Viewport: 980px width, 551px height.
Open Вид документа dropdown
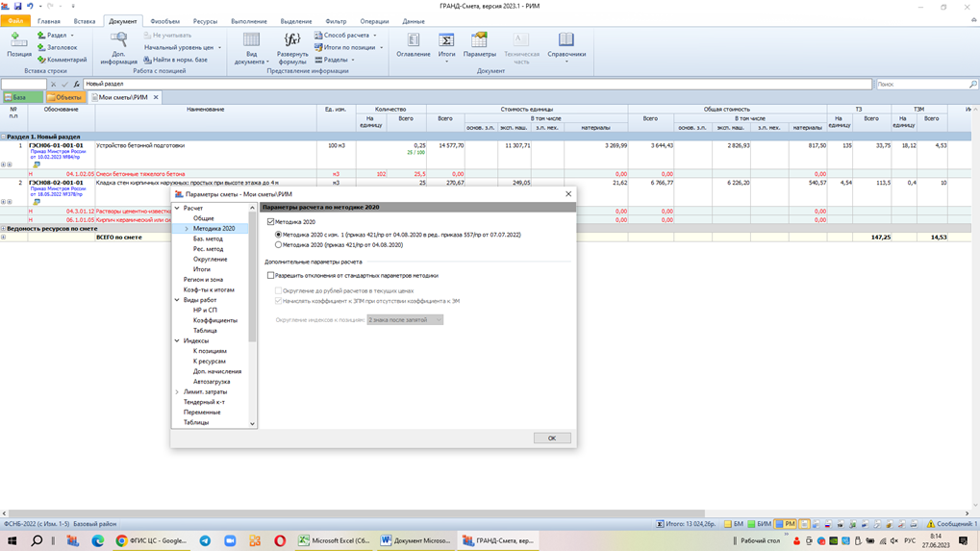point(251,48)
